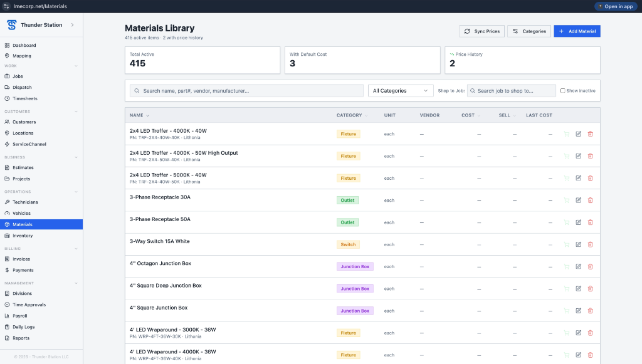Click the Customers people icon
642x364 pixels.
(x=7, y=122)
